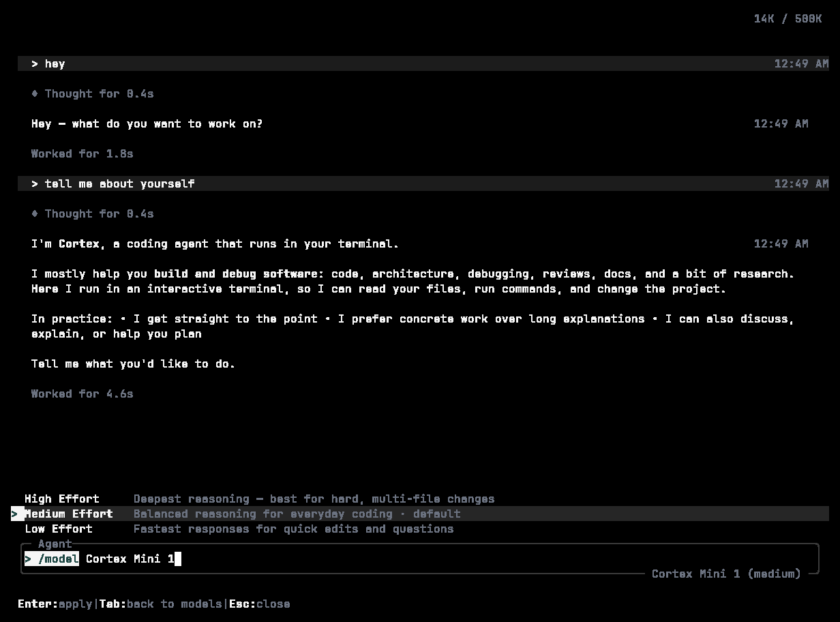Click the 'Agent' input box label
Image resolution: width=840 pixels, height=622 pixels.
tap(55, 544)
